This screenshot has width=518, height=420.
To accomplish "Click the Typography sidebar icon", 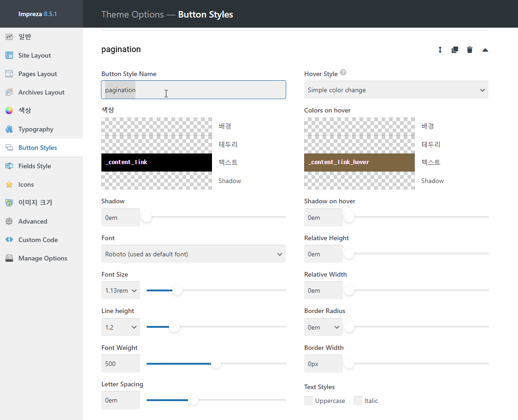I will 9,129.
